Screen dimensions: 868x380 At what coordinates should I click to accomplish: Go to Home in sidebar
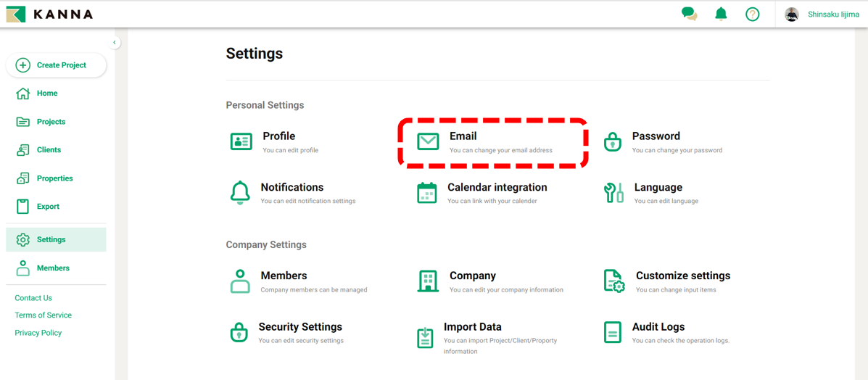pos(47,94)
